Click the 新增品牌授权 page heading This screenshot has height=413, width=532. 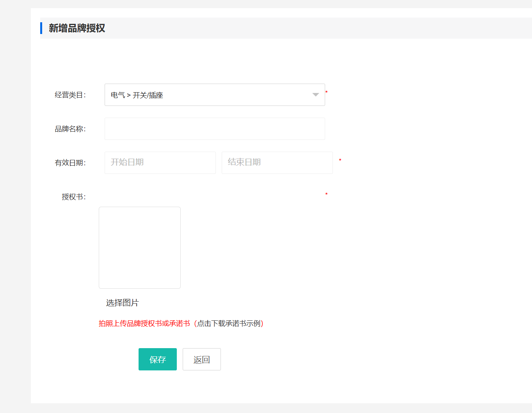[x=77, y=28]
